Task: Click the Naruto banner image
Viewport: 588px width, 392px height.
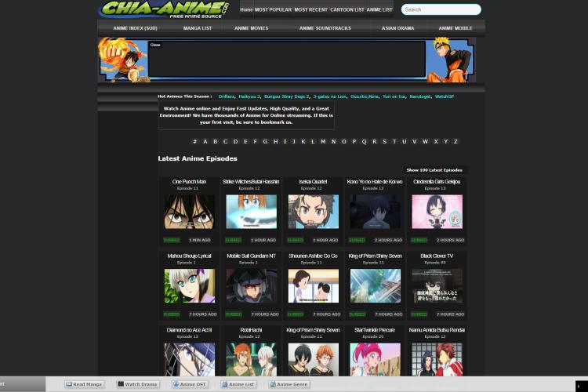Action: point(450,60)
